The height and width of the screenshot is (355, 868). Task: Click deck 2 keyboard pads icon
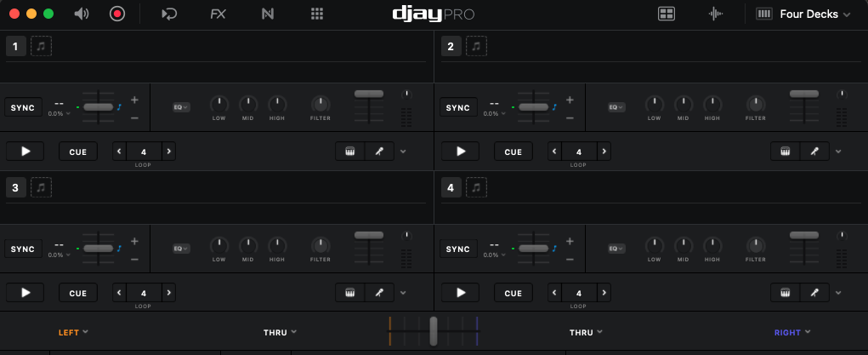tap(783, 152)
